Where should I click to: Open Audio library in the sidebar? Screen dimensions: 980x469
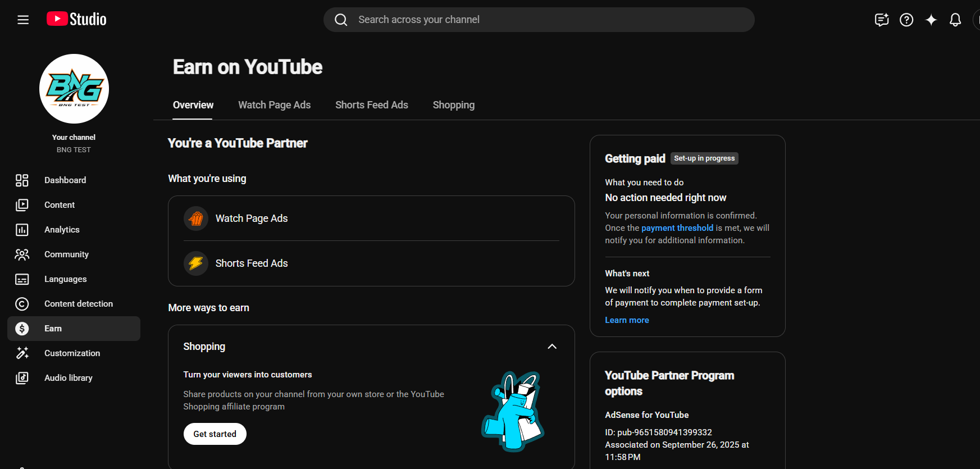coord(74,378)
